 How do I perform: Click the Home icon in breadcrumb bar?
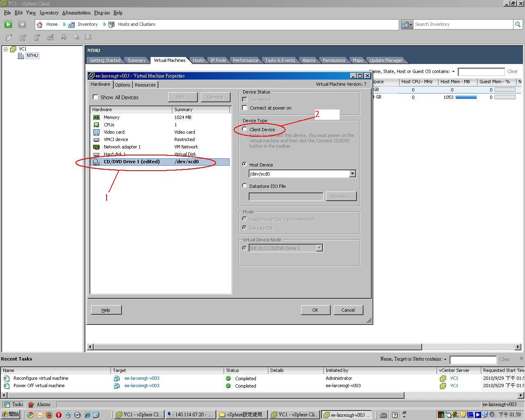(40, 24)
